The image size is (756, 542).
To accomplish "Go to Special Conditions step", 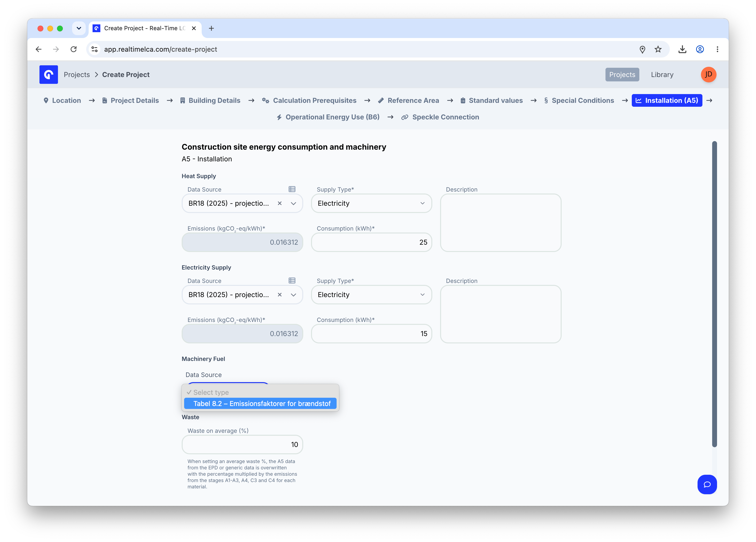I will pyautogui.click(x=579, y=100).
